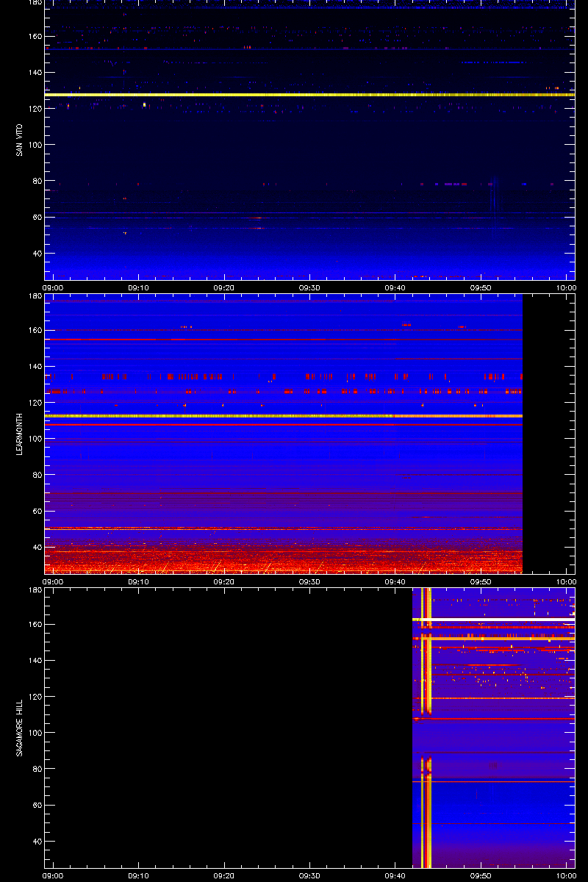Select the 160 label on the Learmonth axis
Viewport: 588px width, 882px height.
34,330
